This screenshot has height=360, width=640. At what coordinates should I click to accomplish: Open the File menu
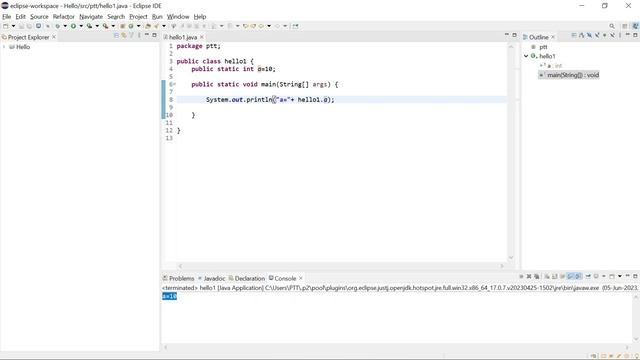pos(7,17)
